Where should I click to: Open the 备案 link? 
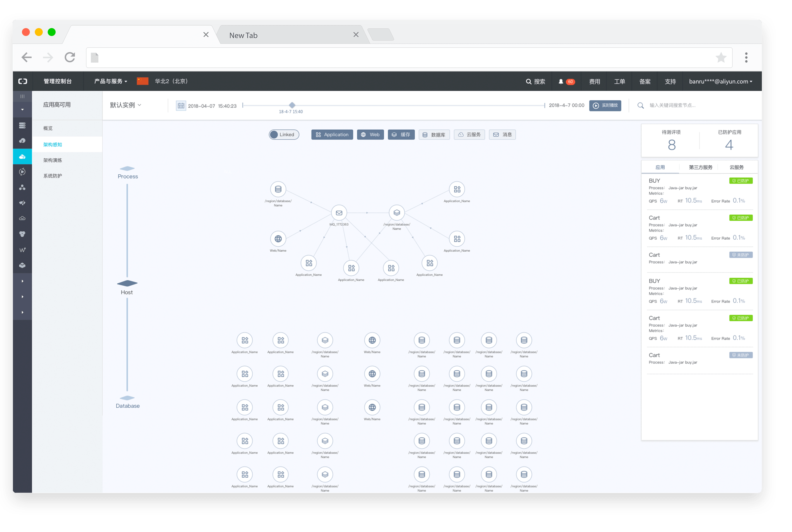click(645, 82)
